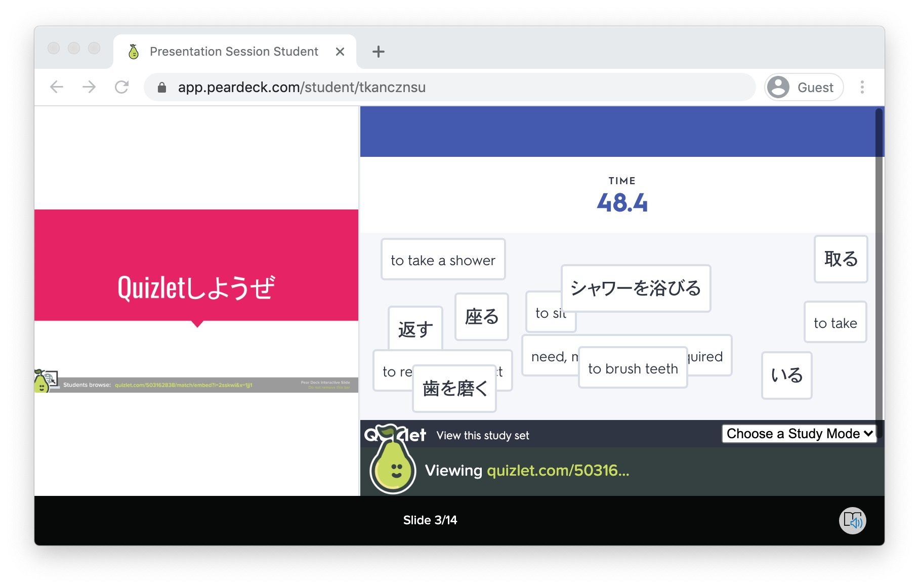Select the 取る matching card
The width and height of the screenshot is (919, 588).
[x=841, y=260]
